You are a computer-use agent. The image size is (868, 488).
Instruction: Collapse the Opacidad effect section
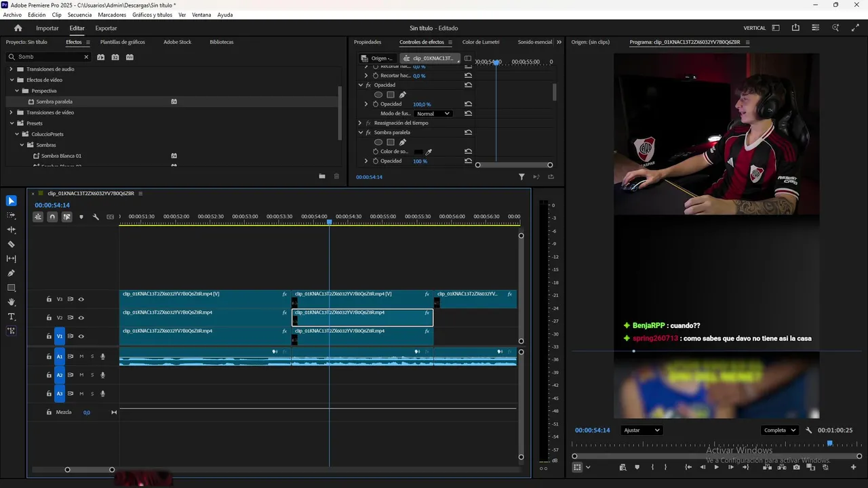coord(360,85)
